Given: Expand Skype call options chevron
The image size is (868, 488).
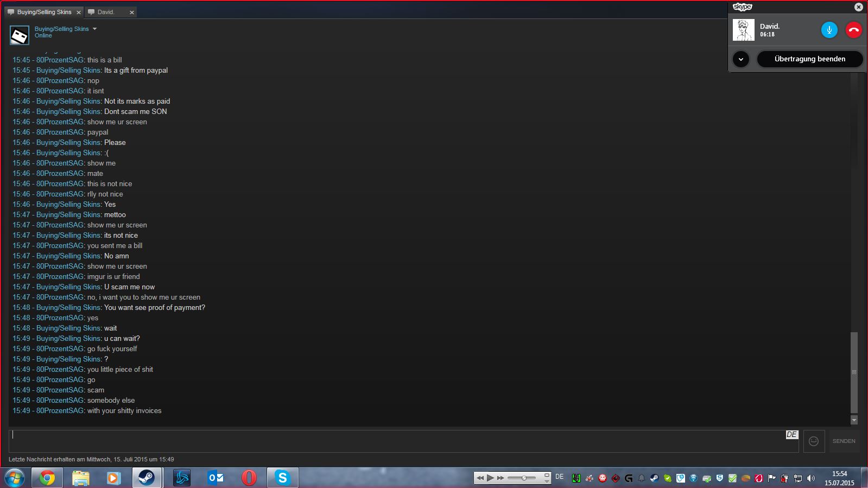Looking at the screenshot, I should tap(741, 59).
